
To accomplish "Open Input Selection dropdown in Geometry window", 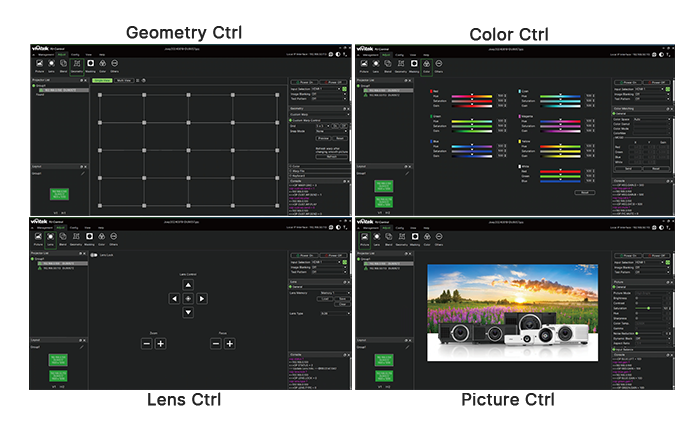I will click(326, 89).
